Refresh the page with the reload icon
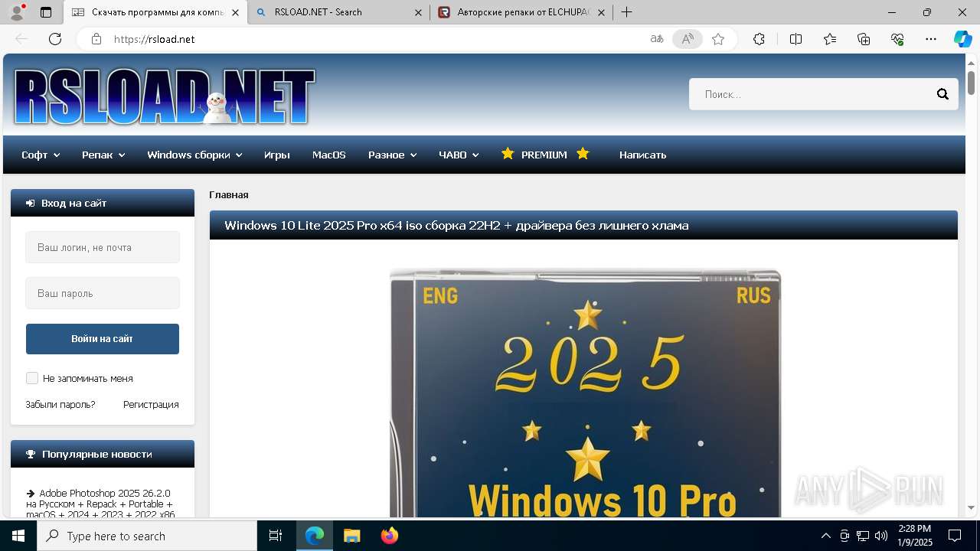This screenshot has height=551, width=980. [x=55, y=39]
